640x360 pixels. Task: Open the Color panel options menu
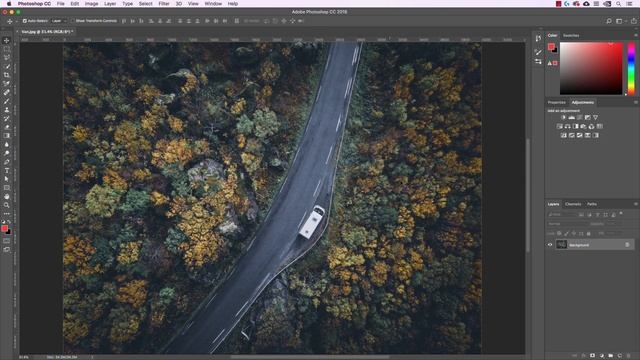click(635, 36)
